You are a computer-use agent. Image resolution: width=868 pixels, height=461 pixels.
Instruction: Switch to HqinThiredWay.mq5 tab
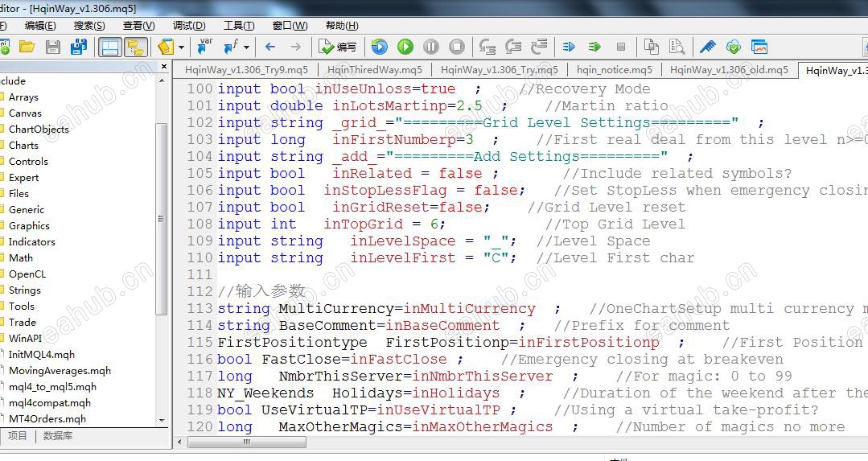(375, 70)
